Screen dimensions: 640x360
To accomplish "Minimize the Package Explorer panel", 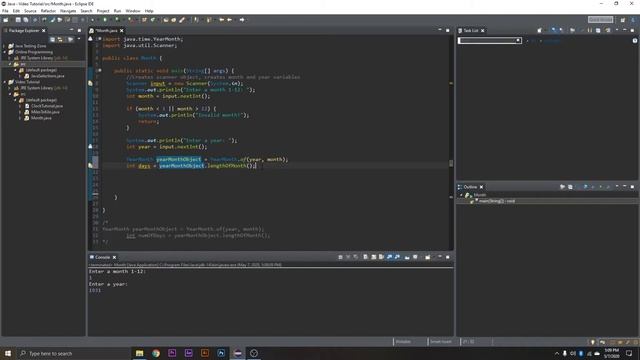I will (x=71, y=31).
